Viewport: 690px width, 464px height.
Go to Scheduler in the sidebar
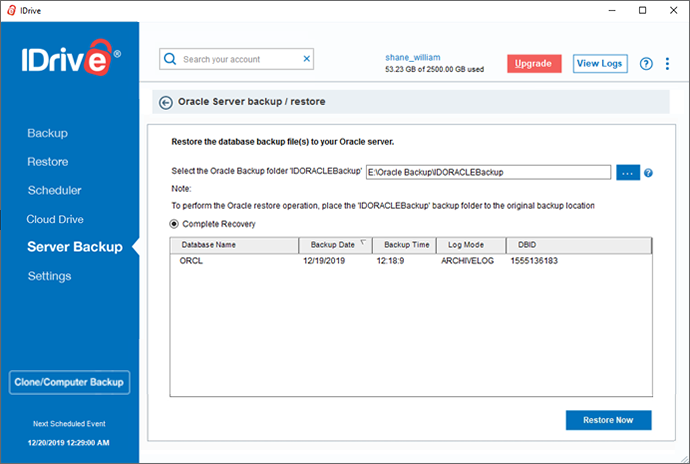point(55,190)
